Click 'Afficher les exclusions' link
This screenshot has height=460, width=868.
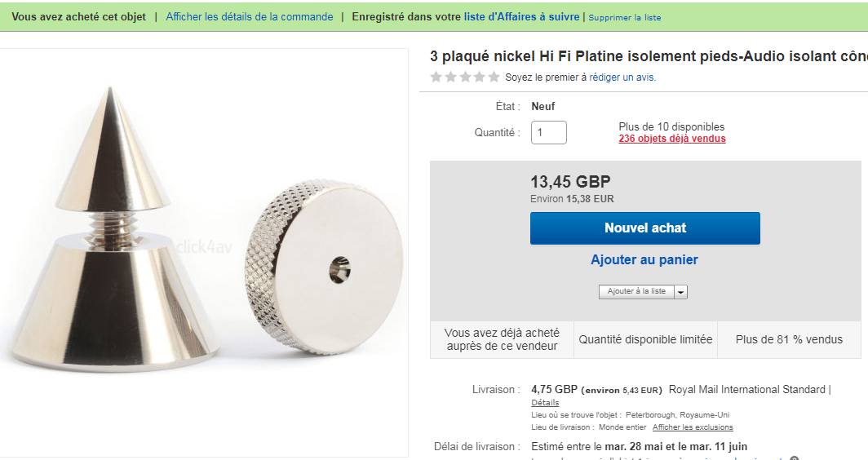point(693,427)
